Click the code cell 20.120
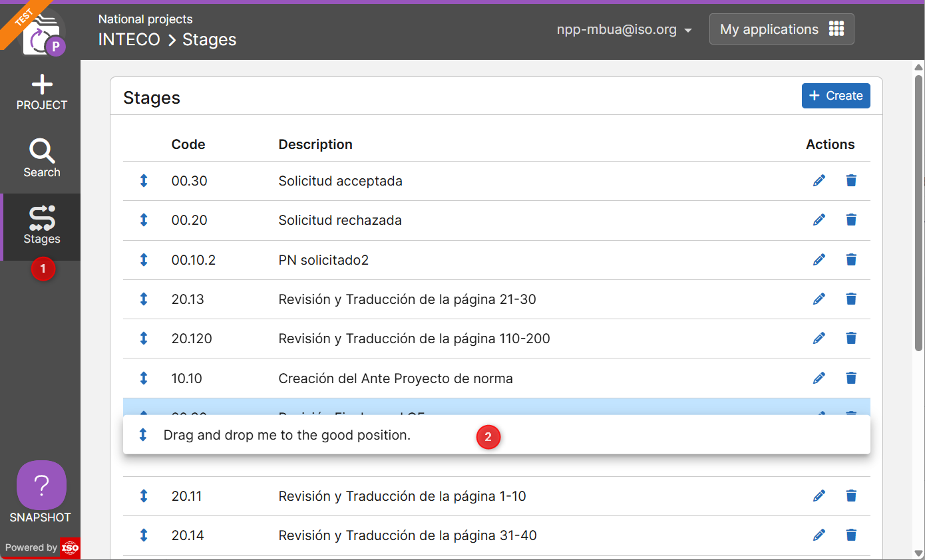This screenshot has width=925, height=560. pyautogui.click(x=192, y=339)
